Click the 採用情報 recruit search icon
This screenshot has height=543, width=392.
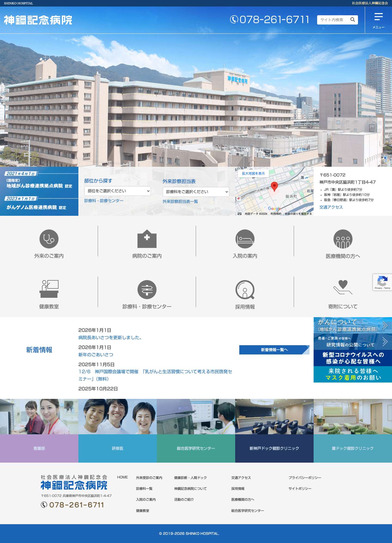(245, 290)
